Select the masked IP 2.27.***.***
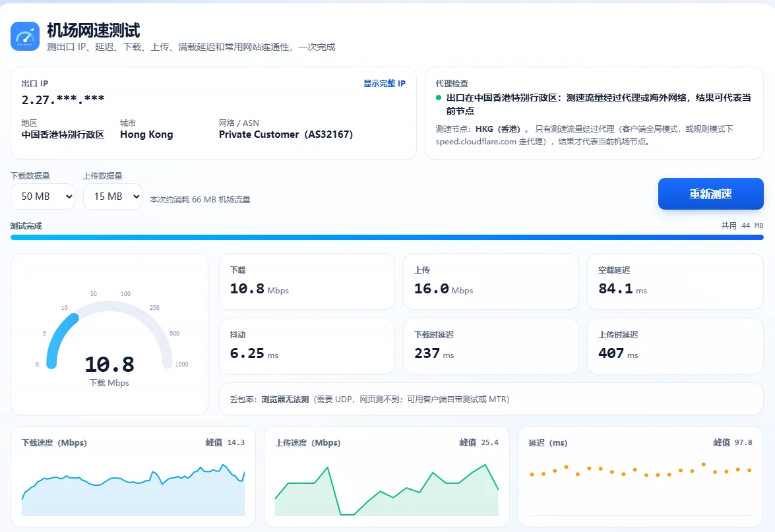The image size is (775, 532). pos(63,100)
